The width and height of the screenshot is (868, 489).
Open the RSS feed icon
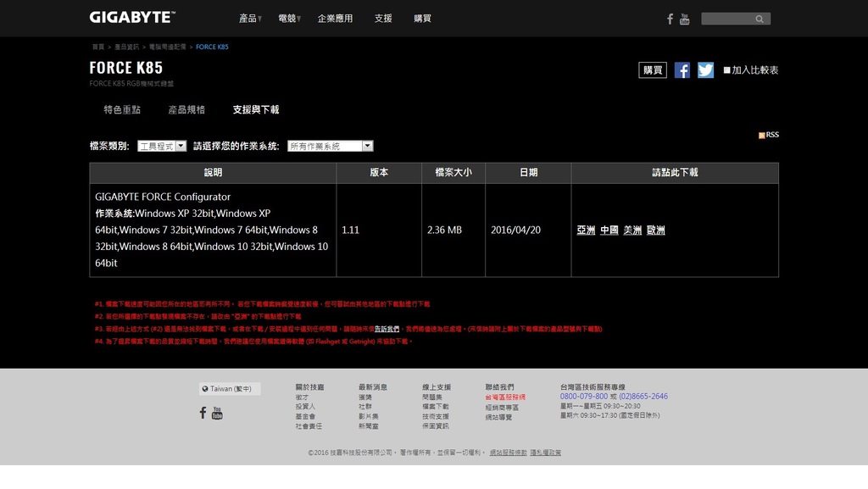(x=762, y=135)
